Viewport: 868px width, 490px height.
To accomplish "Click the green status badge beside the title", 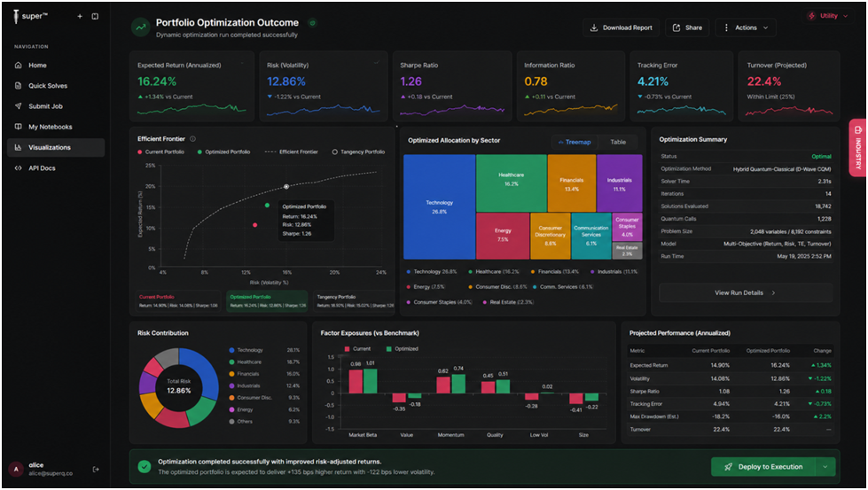I will [x=313, y=23].
